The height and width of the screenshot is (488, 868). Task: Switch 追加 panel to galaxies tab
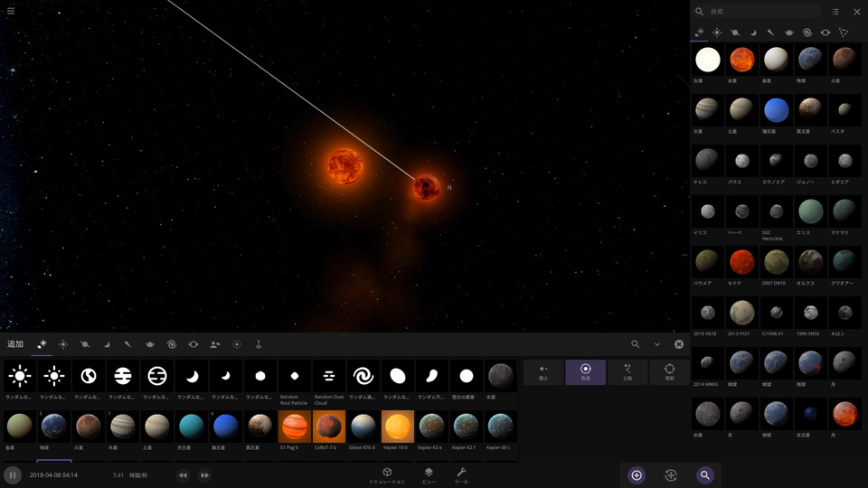[x=172, y=344]
